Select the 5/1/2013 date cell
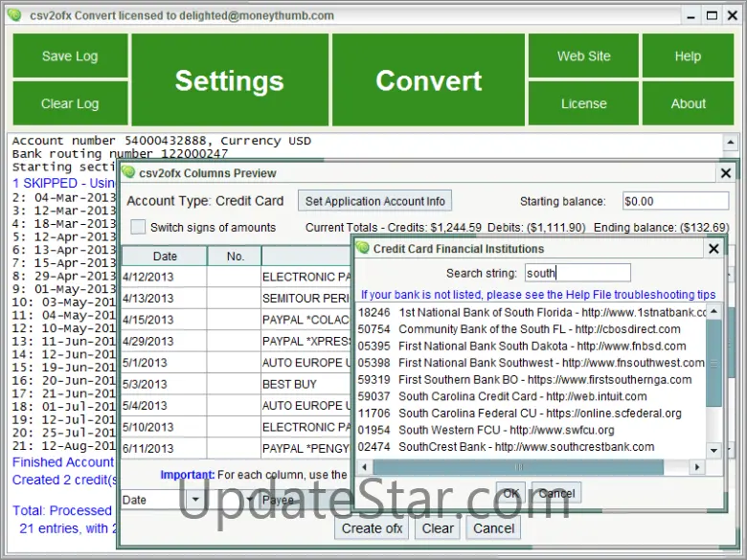The width and height of the screenshot is (747, 560). [165, 363]
